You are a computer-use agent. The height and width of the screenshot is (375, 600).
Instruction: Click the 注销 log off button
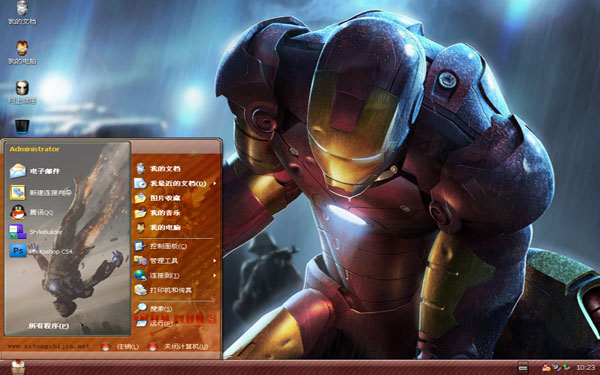[x=120, y=347]
